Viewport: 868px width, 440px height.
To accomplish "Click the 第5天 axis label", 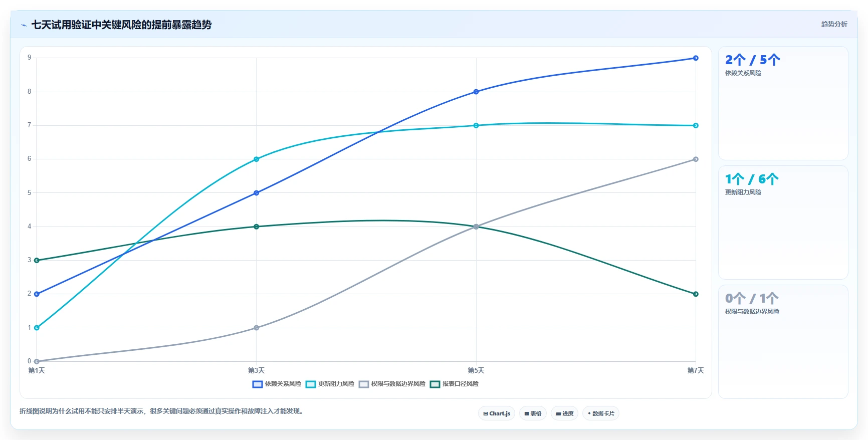I will [x=476, y=371].
